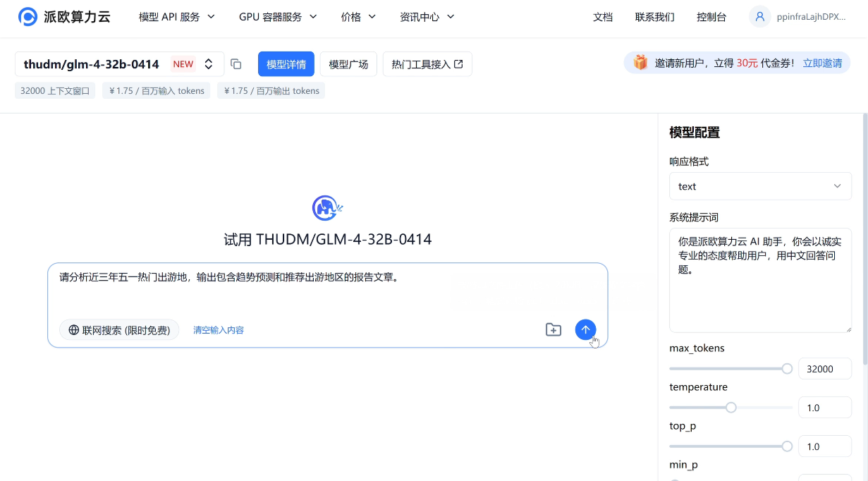Click the NEW badge beside the model name
The height and width of the screenshot is (481, 868).
(183, 64)
